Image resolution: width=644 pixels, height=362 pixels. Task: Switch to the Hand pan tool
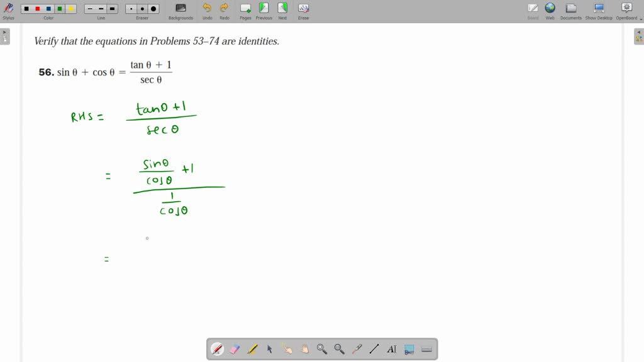coord(304,349)
